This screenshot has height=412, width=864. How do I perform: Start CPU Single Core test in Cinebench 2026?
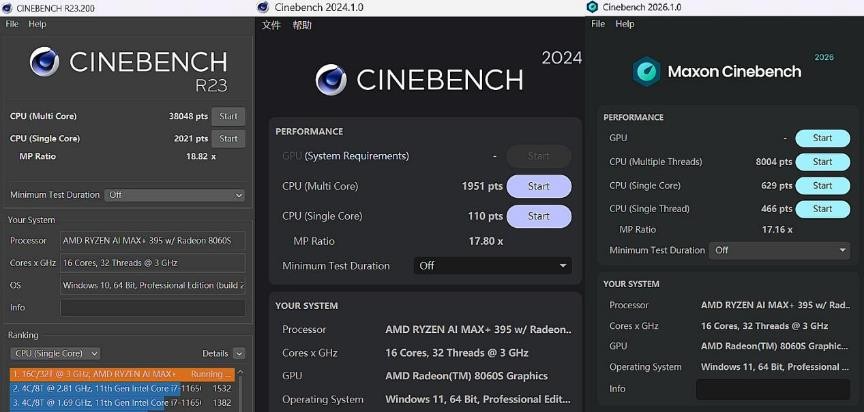point(823,186)
